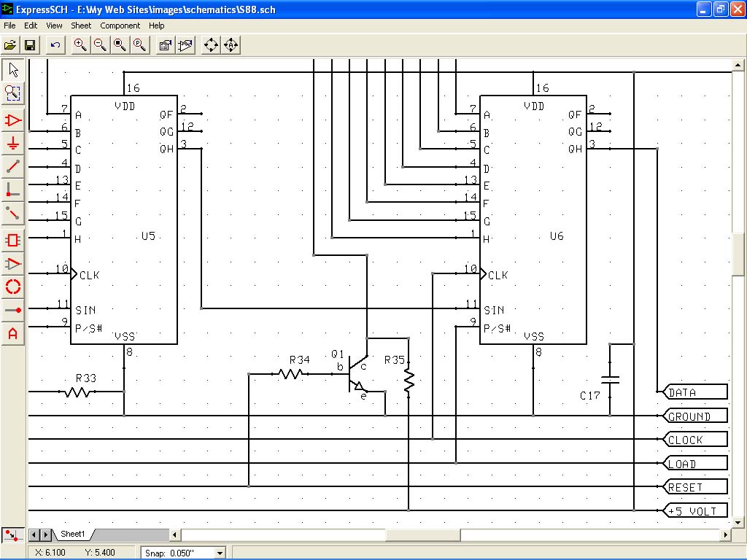Open the View menu
This screenshot has height=560, width=747.
point(54,26)
